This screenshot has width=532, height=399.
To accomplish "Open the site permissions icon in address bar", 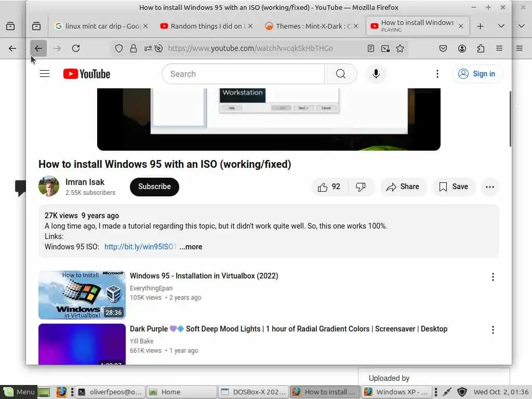I will pos(148,48).
